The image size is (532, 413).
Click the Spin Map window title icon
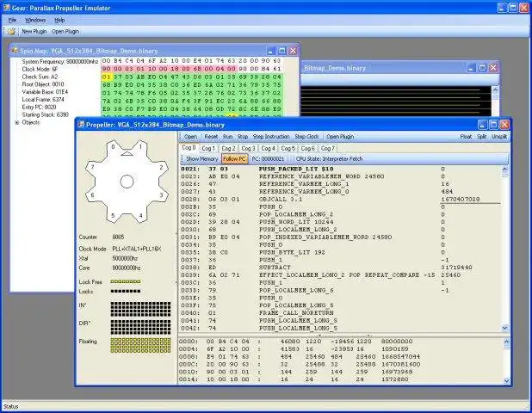[15, 51]
